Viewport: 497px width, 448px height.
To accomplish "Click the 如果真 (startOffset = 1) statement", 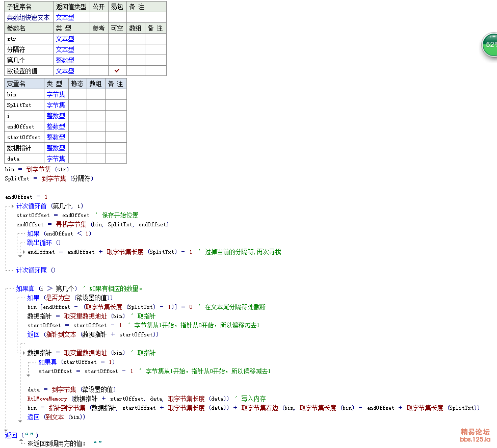I will (x=76, y=362).
